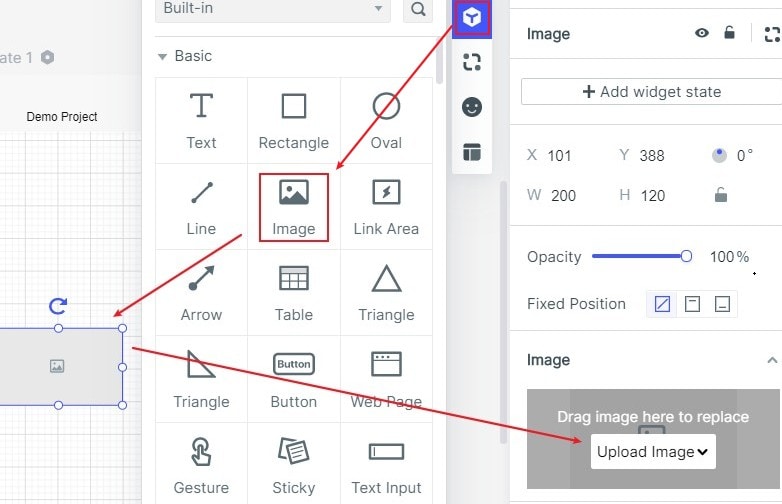The image size is (782, 504).
Task: Collapse the Image properties section chevron
Action: tap(772, 360)
